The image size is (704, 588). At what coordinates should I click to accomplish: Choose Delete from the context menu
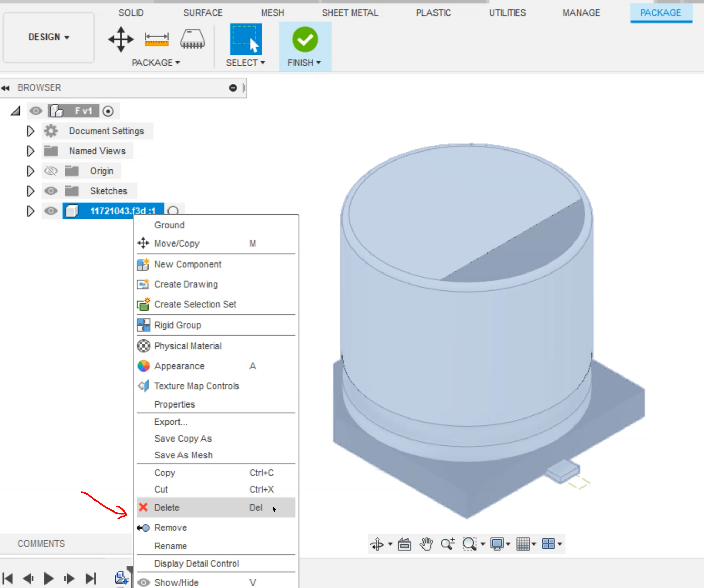[166, 507]
